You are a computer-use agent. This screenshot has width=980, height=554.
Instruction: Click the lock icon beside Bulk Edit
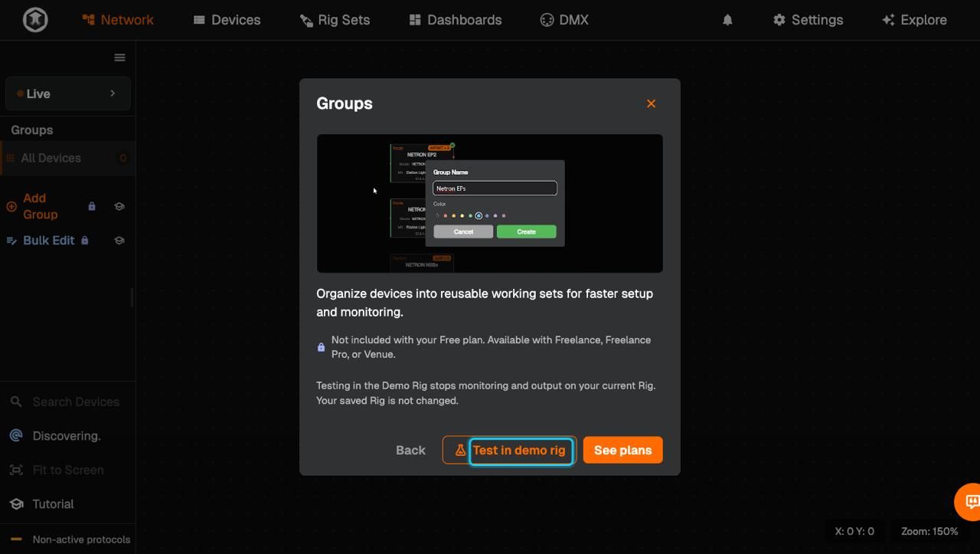tap(85, 240)
